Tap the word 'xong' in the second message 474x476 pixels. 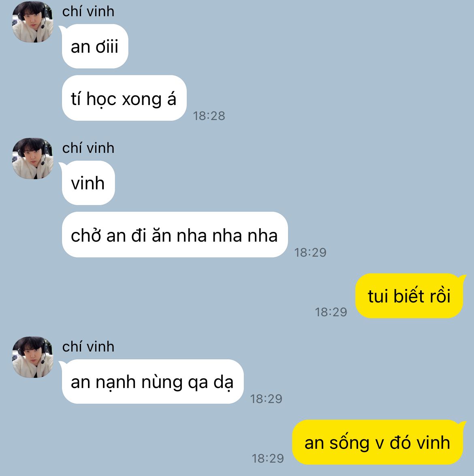pyautogui.click(x=142, y=100)
